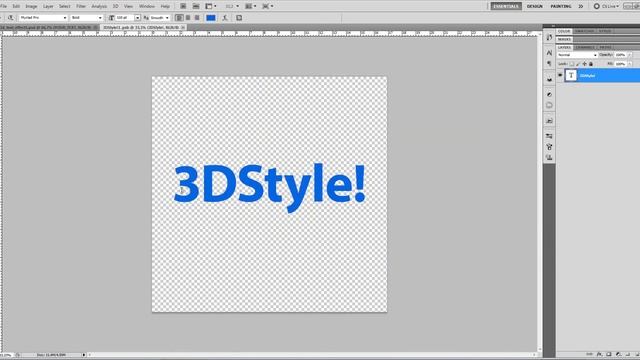
Task: Open the Image menu
Action: pyautogui.click(x=31, y=6)
